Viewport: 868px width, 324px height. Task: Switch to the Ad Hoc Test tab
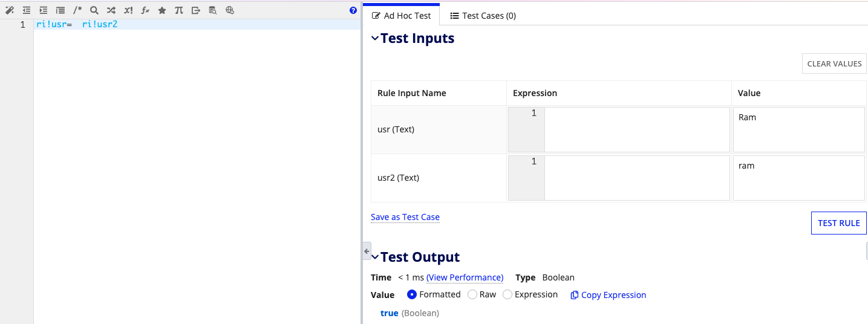click(401, 16)
